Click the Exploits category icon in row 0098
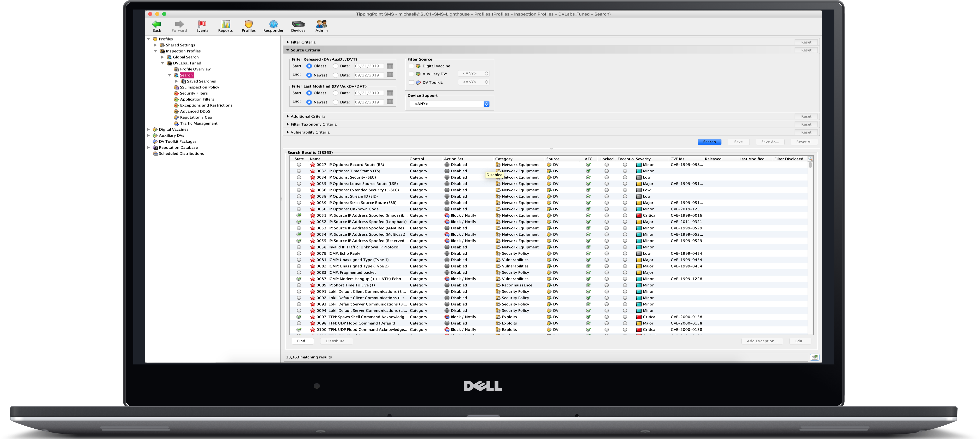Screen dimensions: 980x439 tap(498, 323)
